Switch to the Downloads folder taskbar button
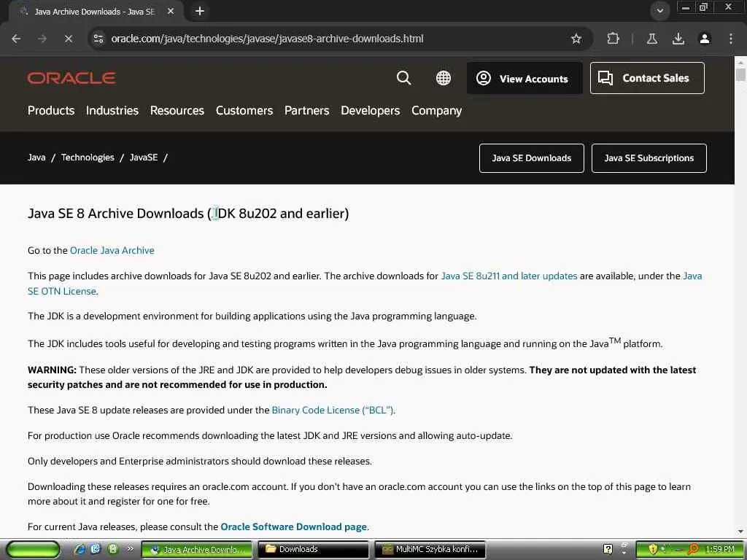 313,550
